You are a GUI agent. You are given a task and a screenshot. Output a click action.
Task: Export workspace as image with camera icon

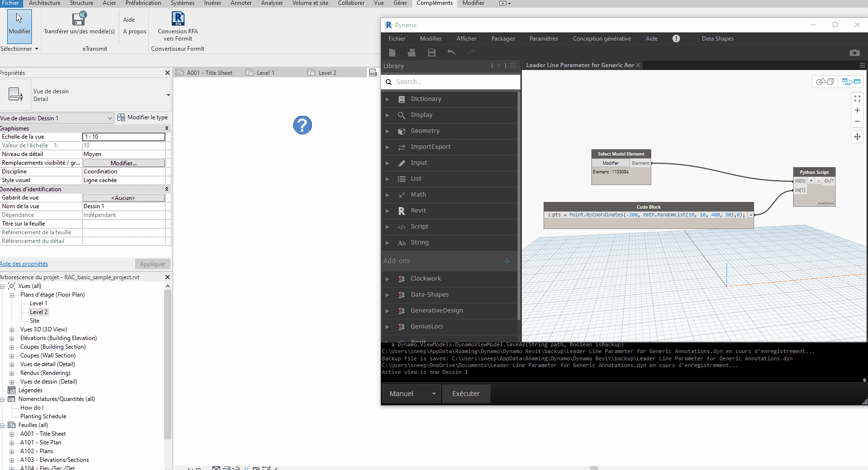point(854,53)
